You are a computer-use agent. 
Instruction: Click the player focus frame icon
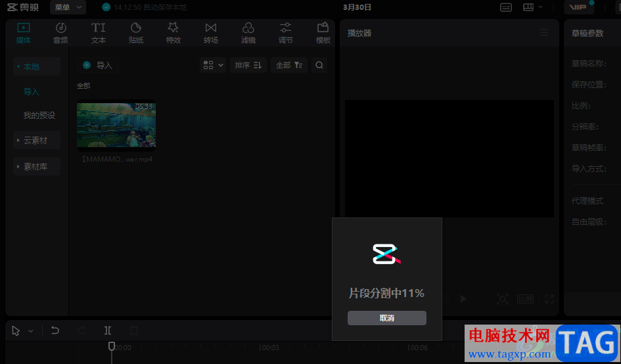[x=503, y=299]
